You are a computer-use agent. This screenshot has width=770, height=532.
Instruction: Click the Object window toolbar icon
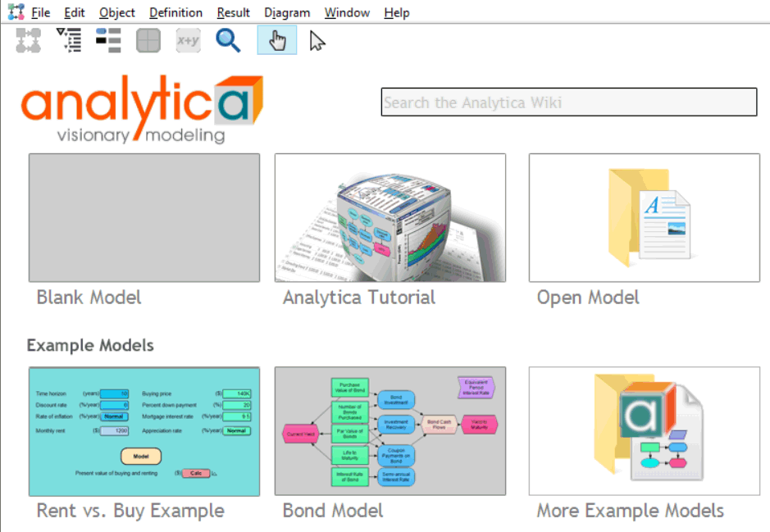[108, 40]
